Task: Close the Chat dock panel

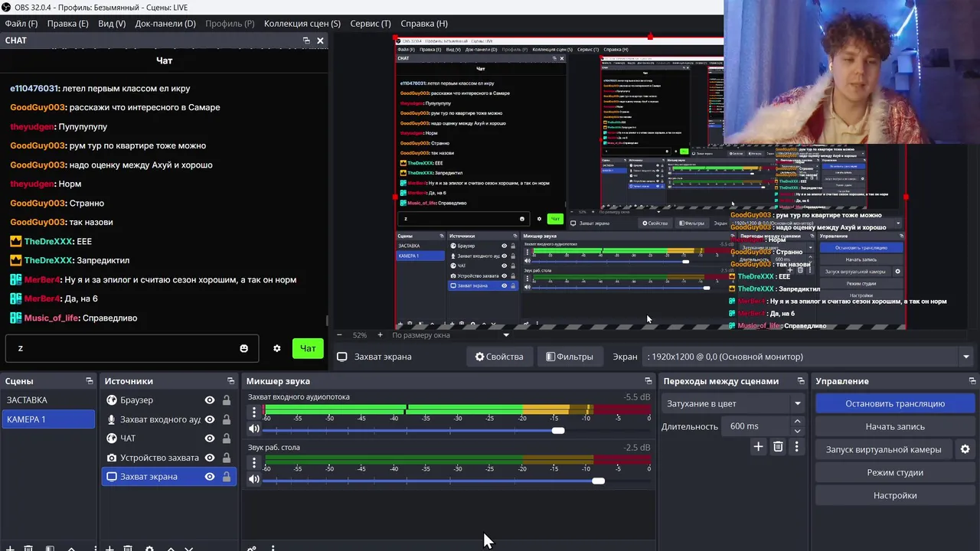Action: pos(320,41)
